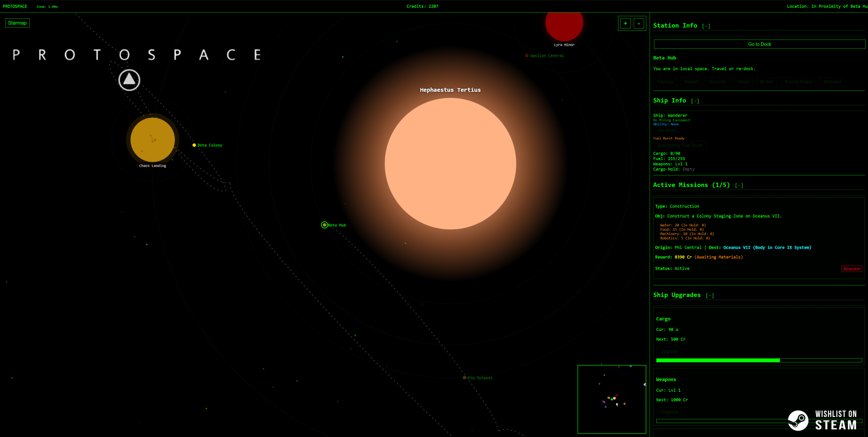Screen dimensions: 868x437
Task: Click the player ship triangle marker
Action: tap(129, 80)
